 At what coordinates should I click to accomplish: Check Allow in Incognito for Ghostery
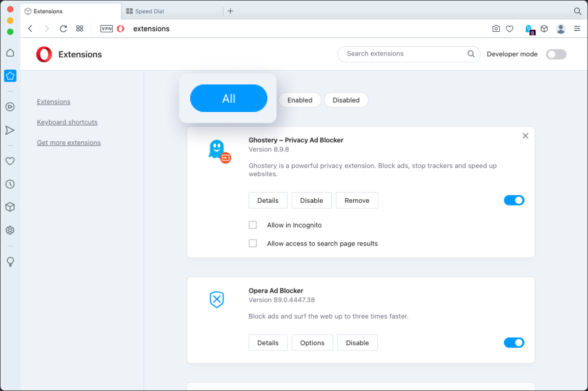point(253,225)
